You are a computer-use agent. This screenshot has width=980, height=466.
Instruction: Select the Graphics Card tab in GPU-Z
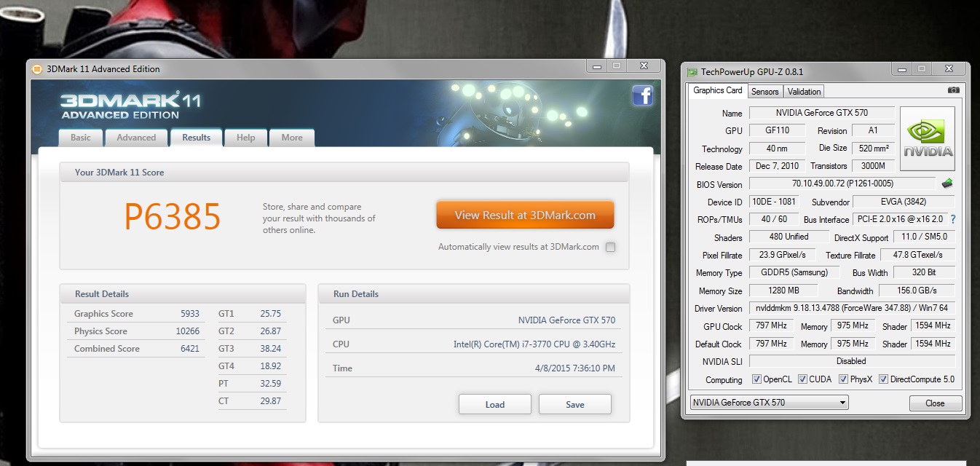tap(717, 90)
